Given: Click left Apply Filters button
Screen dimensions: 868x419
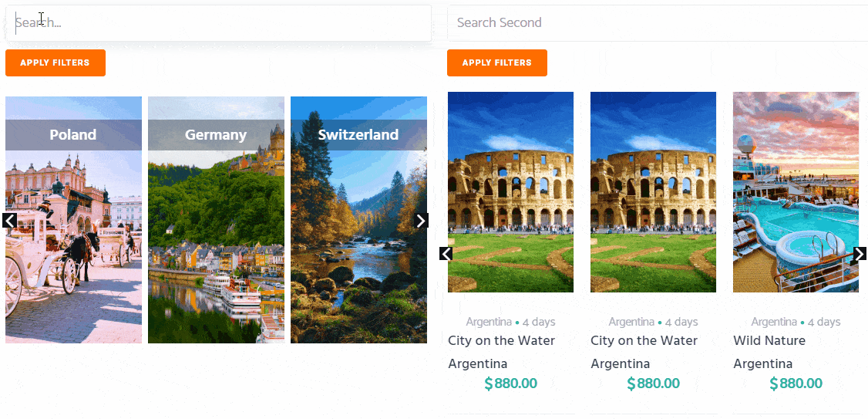Looking at the screenshot, I should [56, 63].
